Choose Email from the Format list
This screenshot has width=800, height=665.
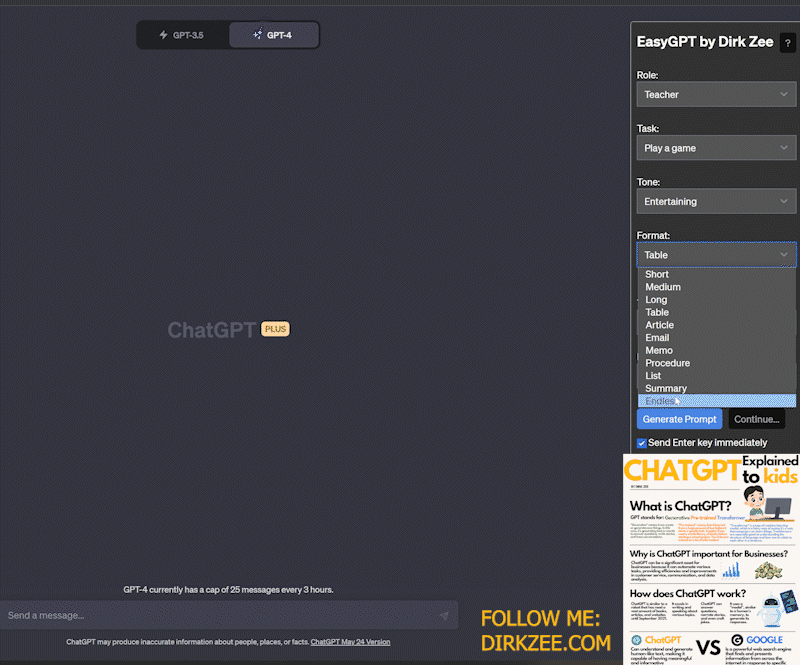[x=716, y=338]
